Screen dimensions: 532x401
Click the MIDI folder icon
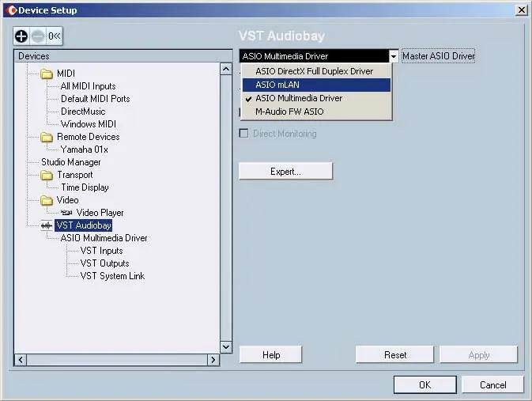47,74
